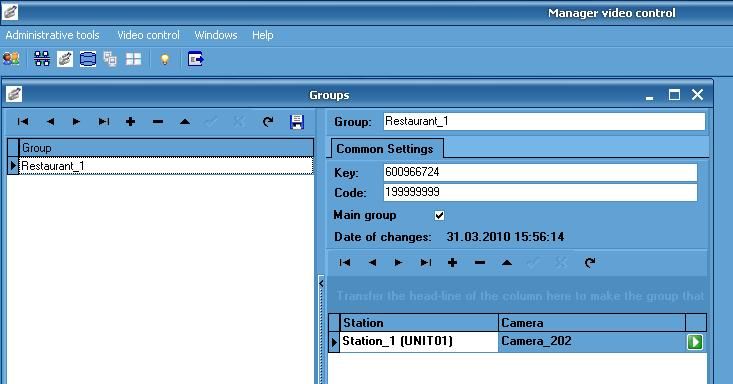Click the Code input field
Viewport: 733px width, 384px height.
pyautogui.click(x=540, y=192)
